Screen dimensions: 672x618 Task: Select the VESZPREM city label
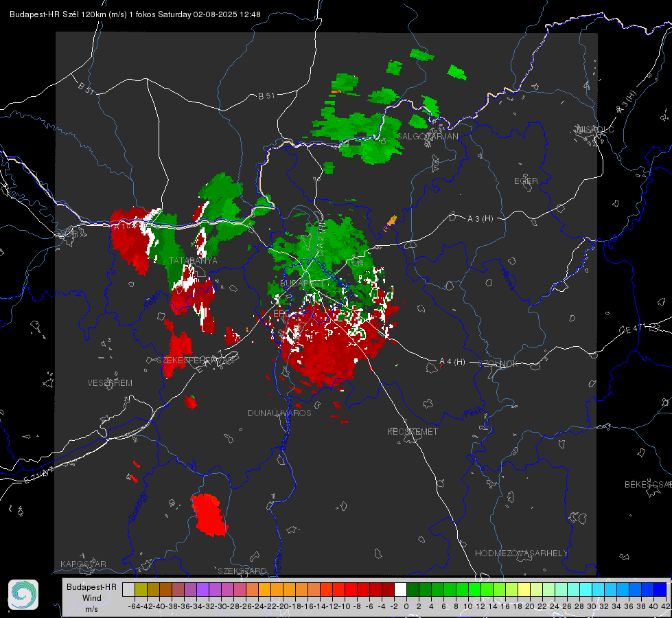(110, 383)
